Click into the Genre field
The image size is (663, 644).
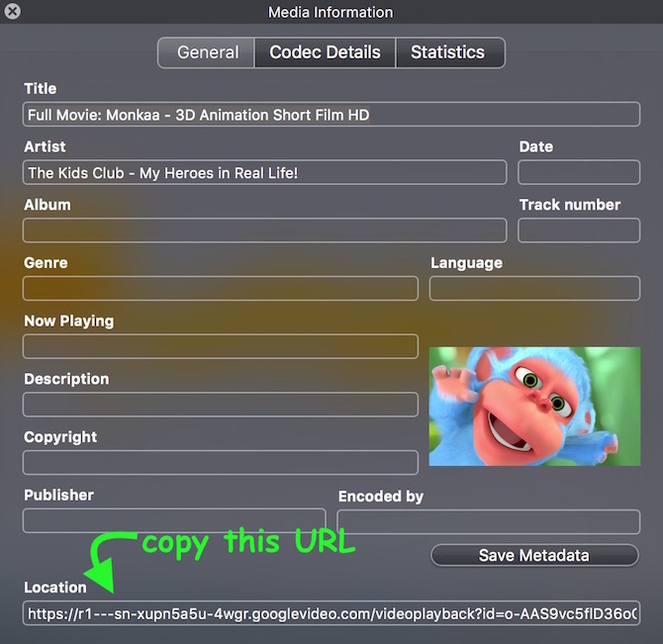point(220,289)
